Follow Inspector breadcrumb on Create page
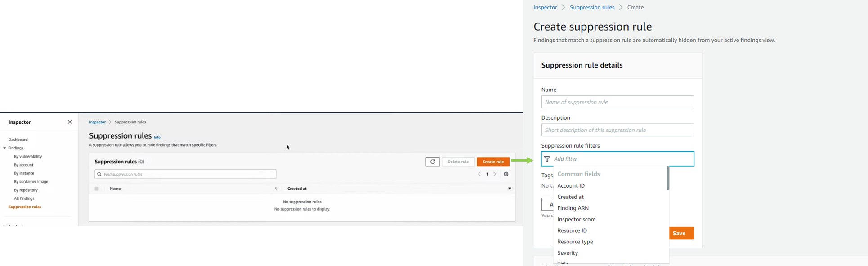Viewport: 868px width, 266px height. click(545, 7)
